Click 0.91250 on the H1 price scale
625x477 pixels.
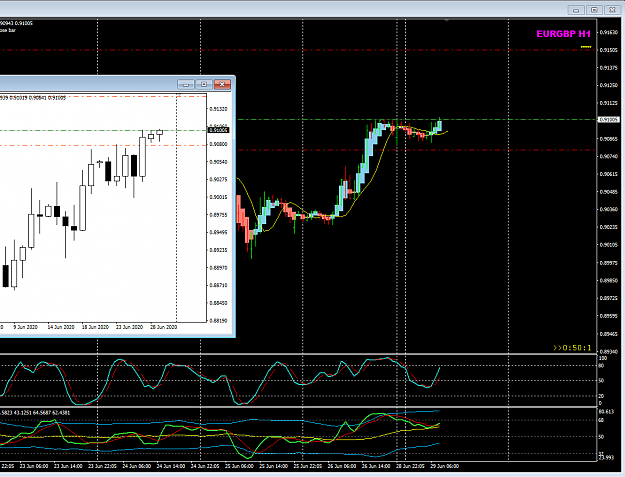point(609,85)
